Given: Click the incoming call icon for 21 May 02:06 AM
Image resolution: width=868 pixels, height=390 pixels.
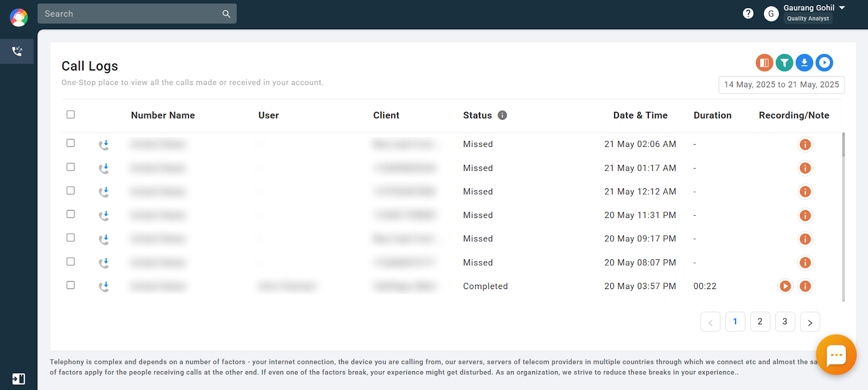Looking at the screenshot, I should 104,145.
